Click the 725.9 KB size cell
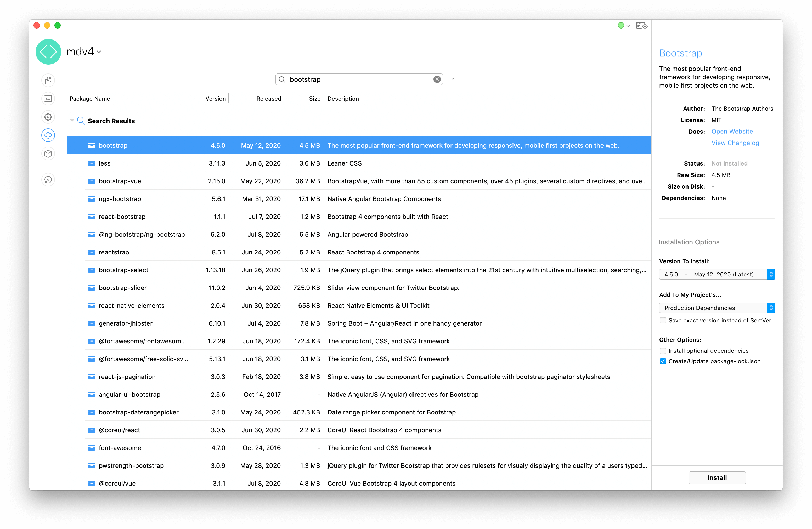Viewport: 812px width, 529px height. [x=306, y=288]
